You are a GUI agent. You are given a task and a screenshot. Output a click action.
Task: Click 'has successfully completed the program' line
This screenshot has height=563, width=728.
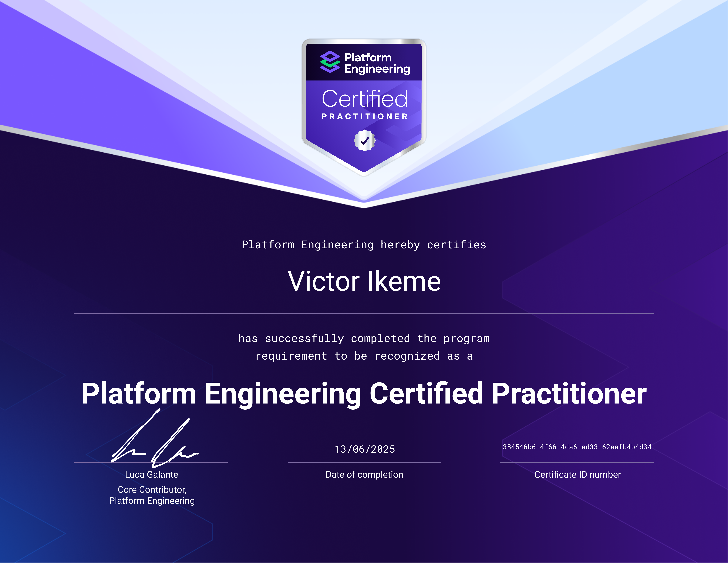(x=364, y=339)
